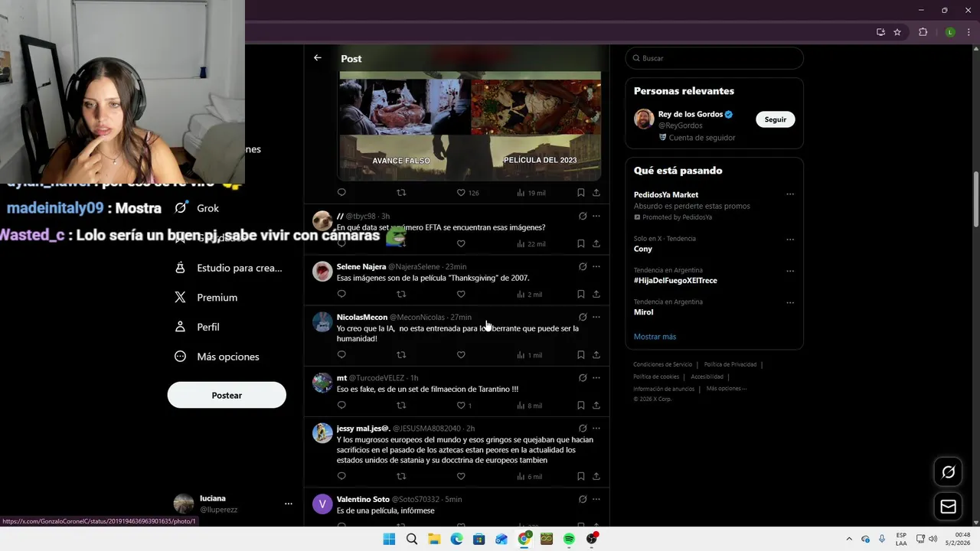
Task: Share mt @TurcodeVELEZ's reply
Action: [596, 406]
